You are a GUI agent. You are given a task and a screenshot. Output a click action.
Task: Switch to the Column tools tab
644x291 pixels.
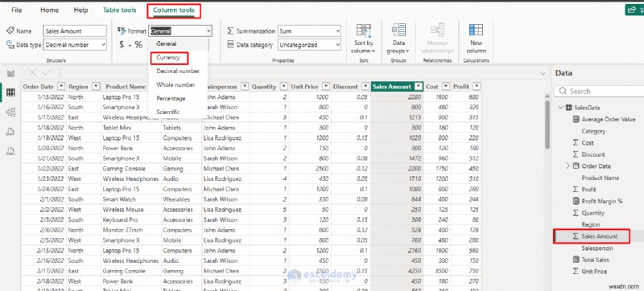[174, 10]
